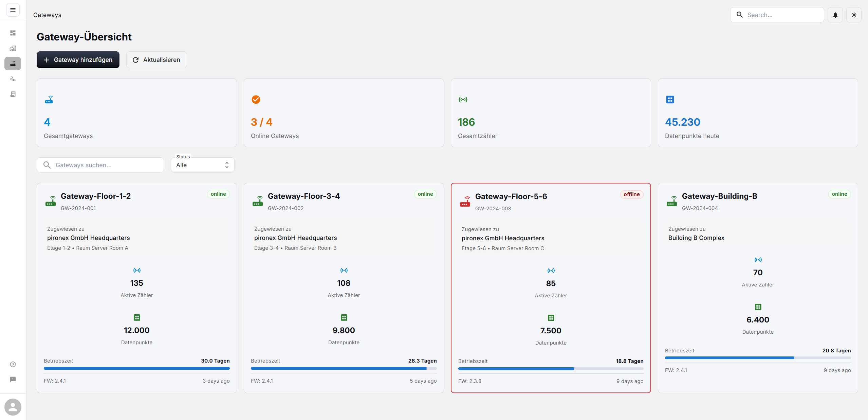Select the router gateways sidebar icon
Screen dimensions: 868x420
click(13, 64)
